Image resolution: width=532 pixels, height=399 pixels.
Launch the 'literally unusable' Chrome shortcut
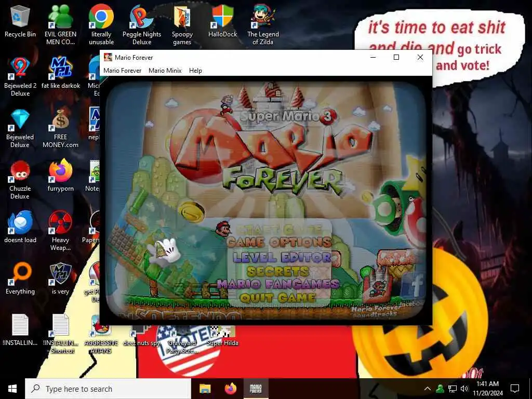pos(101,24)
